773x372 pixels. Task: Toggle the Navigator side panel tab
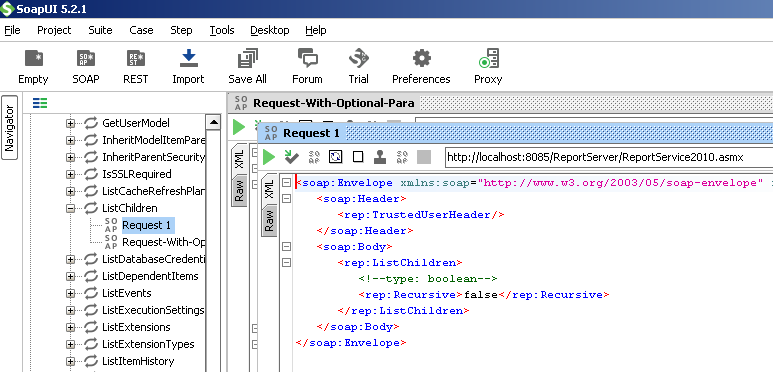click(x=9, y=128)
